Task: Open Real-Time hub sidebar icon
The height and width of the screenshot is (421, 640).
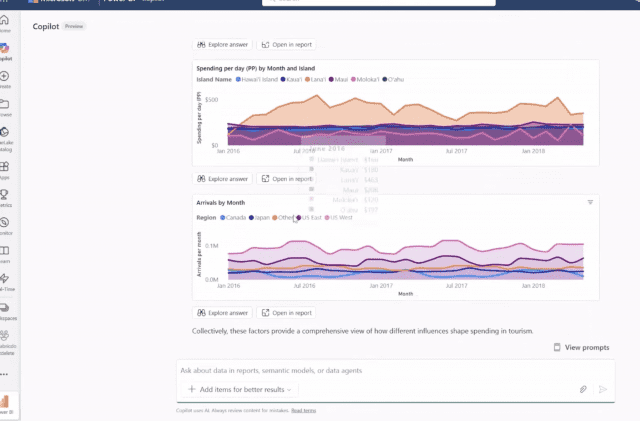Action: click(x=4, y=278)
